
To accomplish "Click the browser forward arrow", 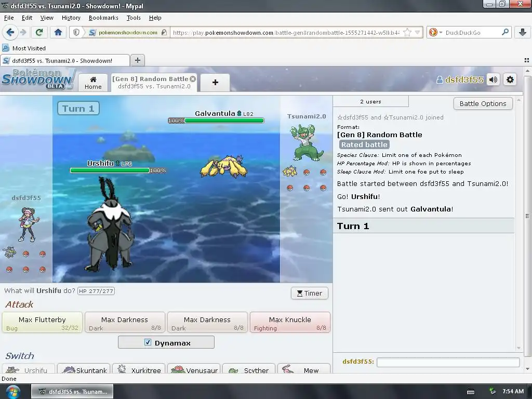I will coord(23,32).
